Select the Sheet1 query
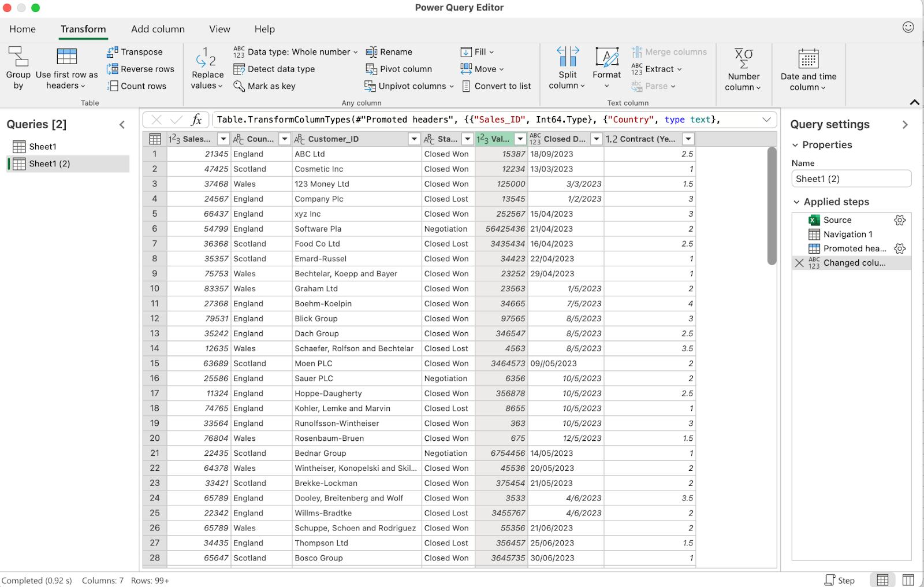Screen dimensions: 924x587 coord(68,147)
